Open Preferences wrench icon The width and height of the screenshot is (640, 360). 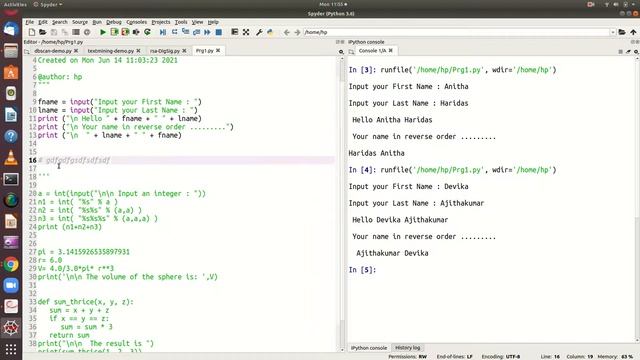pos(259,32)
